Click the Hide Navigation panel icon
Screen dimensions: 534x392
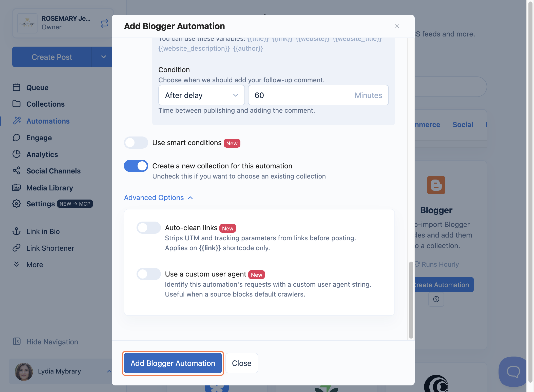tap(17, 341)
